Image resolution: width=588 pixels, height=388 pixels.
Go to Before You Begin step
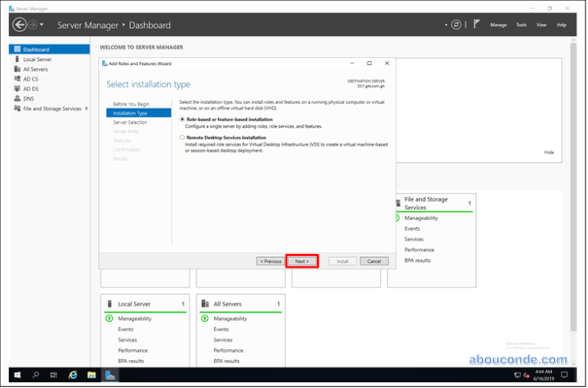131,104
